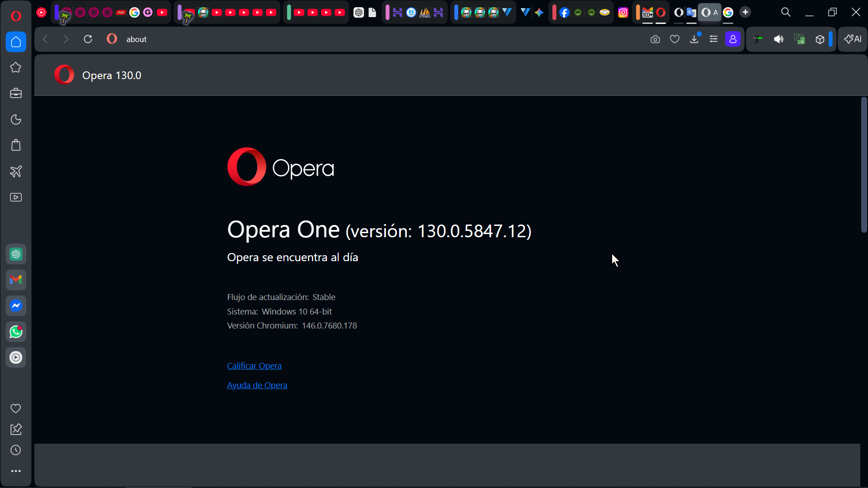Expand sidebar three-dots setup menu
This screenshot has height=488, width=868.
coord(16,471)
